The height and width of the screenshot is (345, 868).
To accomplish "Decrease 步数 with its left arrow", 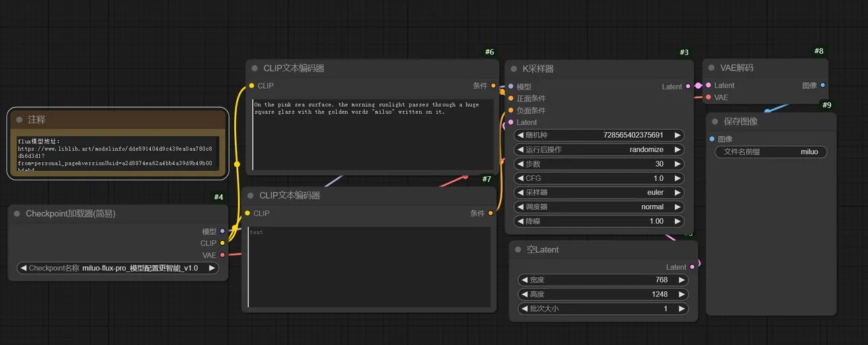I will [x=520, y=164].
